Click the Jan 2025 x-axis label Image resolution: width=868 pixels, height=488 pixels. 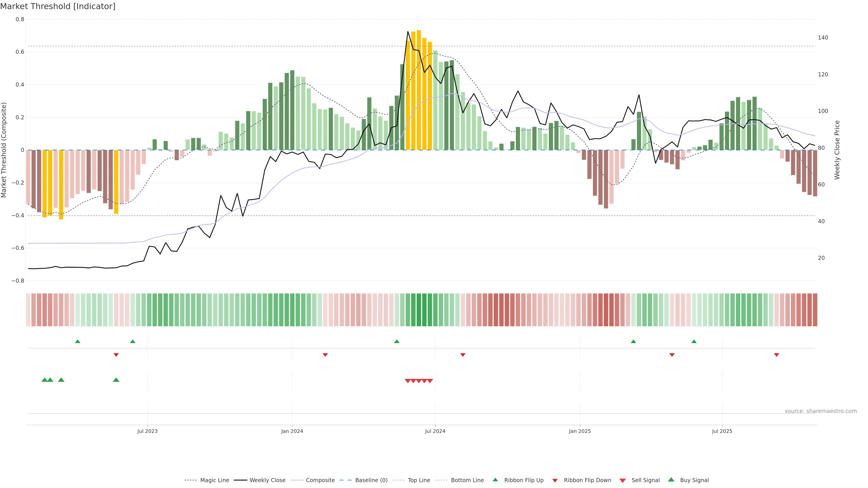[x=580, y=431]
